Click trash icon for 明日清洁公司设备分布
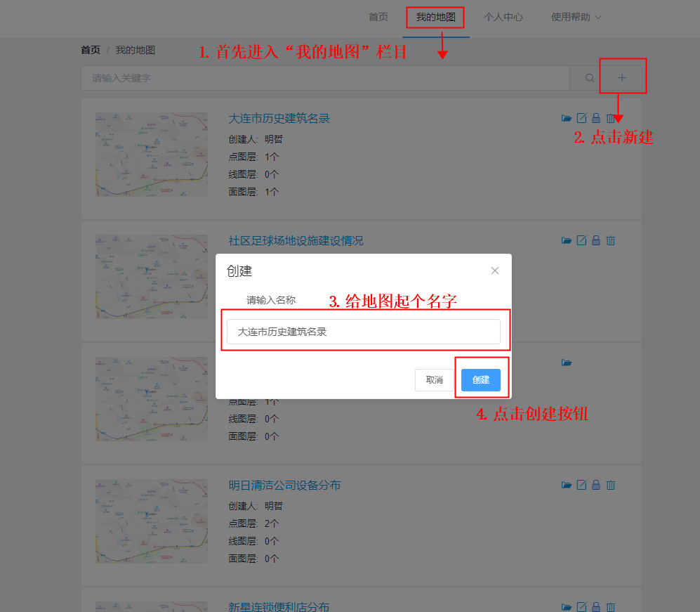The height and width of the screenshot is (612, 700). 610,485
